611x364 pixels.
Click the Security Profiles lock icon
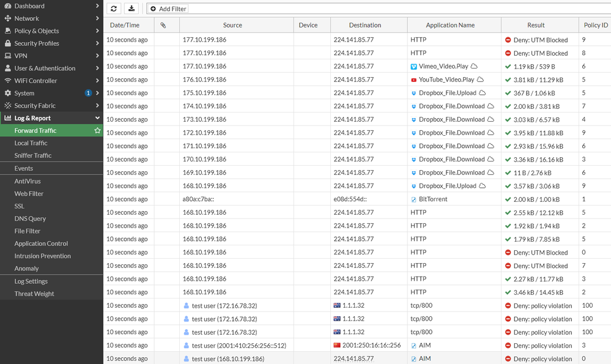8,43
